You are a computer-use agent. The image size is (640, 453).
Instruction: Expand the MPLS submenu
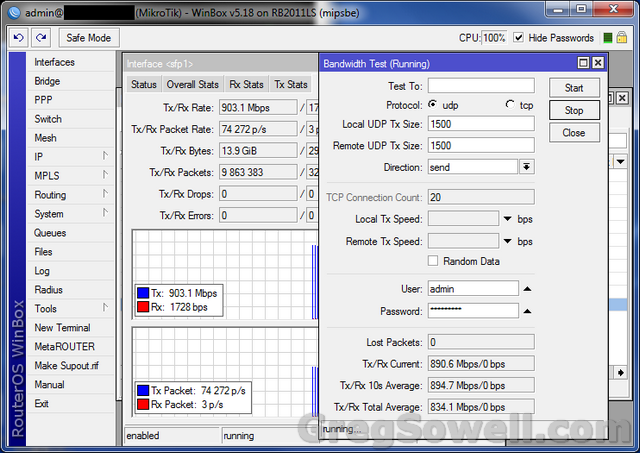(x=105, y=175)
